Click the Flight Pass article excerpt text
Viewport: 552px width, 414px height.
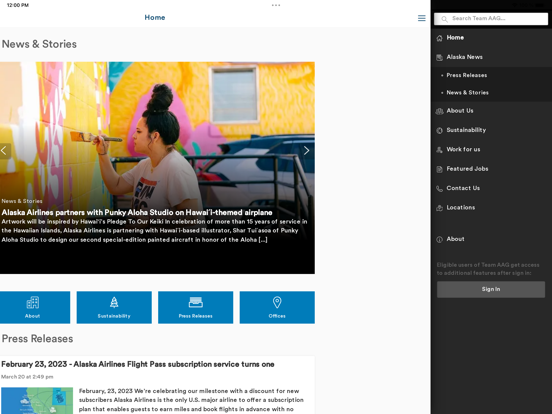[191, 400]
